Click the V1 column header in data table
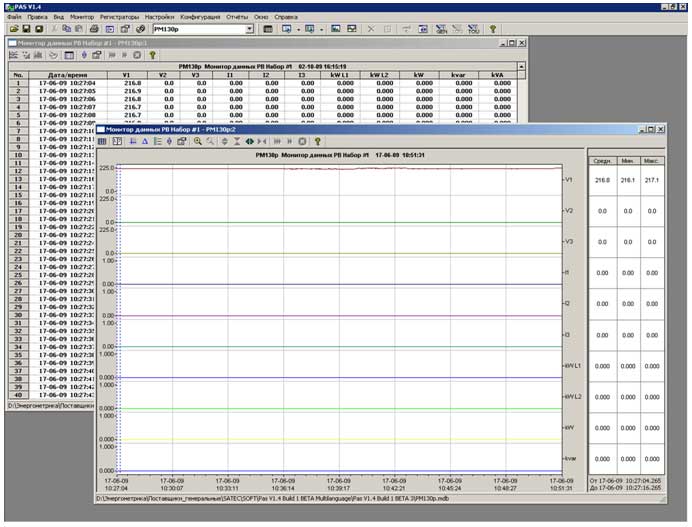This screenshot has width=692, height=527. click(127, 75)
